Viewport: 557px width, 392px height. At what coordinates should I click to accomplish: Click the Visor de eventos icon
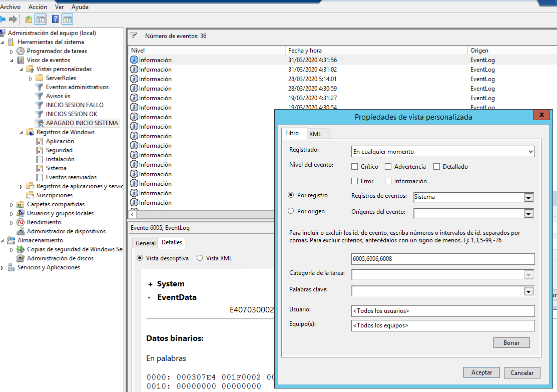point(21,60)
